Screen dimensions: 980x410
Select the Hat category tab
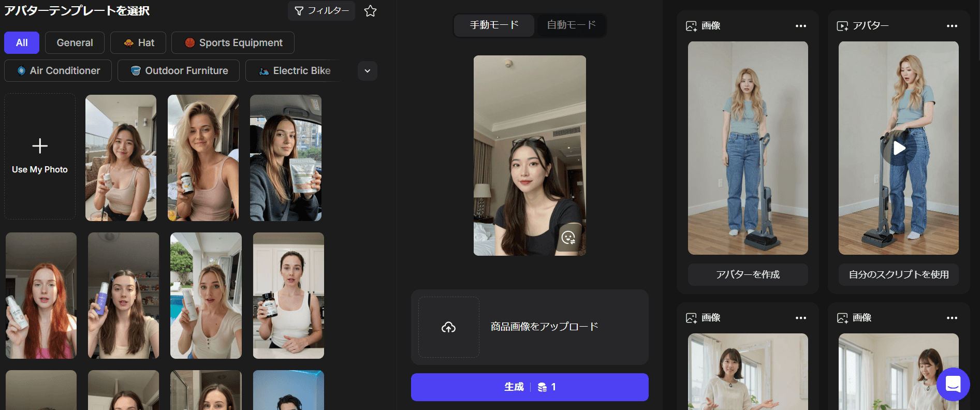138,43
